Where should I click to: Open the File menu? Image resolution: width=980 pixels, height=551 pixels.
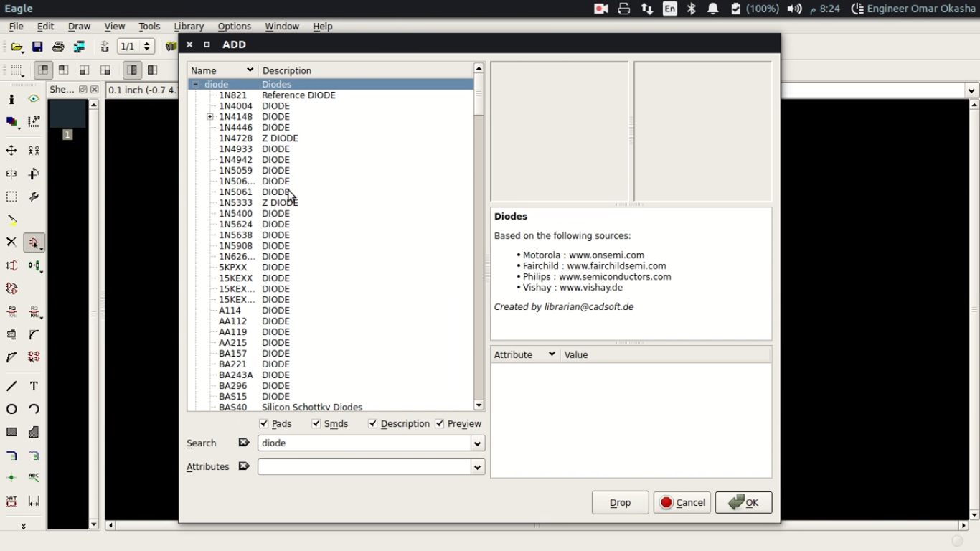16,27
